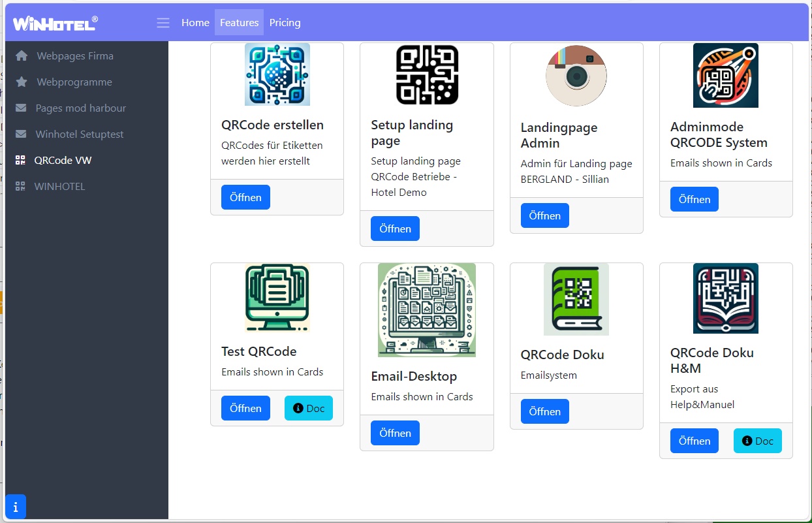Click the Adminmode QRCODE System title

719,135
